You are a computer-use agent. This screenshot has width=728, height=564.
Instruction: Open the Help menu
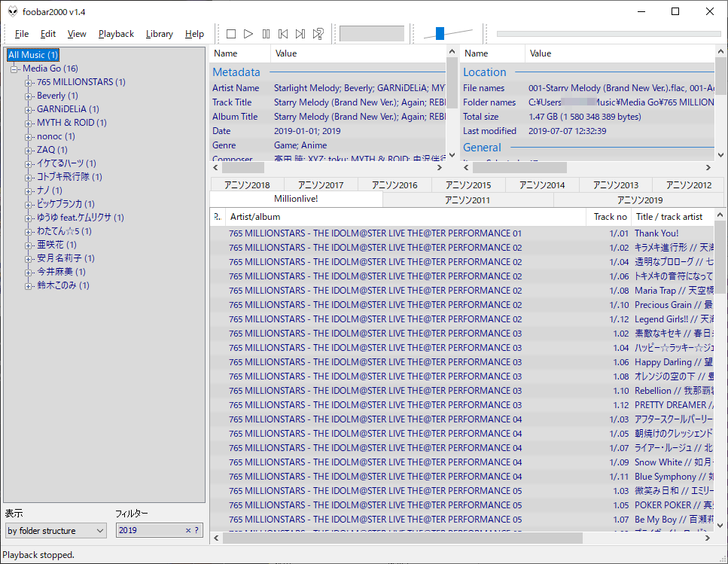coord(194,34)
